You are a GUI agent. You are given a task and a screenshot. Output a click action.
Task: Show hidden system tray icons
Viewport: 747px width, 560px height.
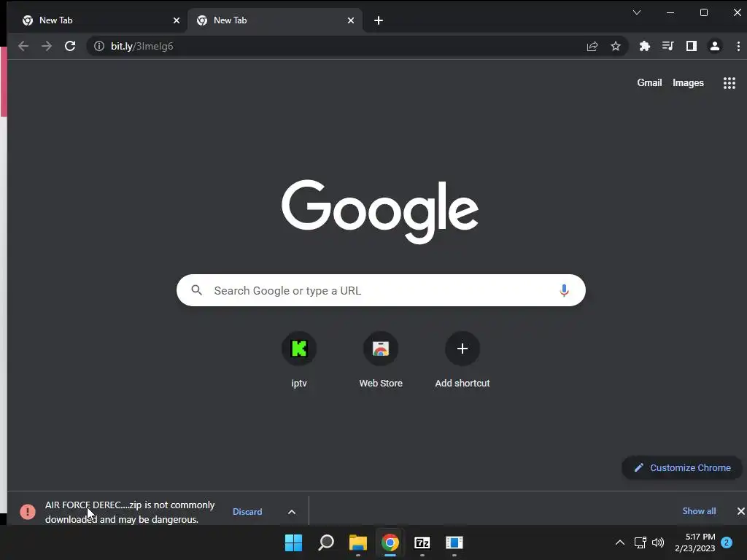(x=620, y=542)
